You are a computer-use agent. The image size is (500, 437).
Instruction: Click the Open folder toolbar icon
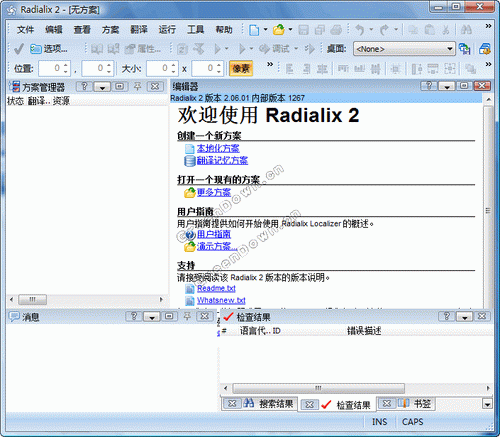click(279, 30)
